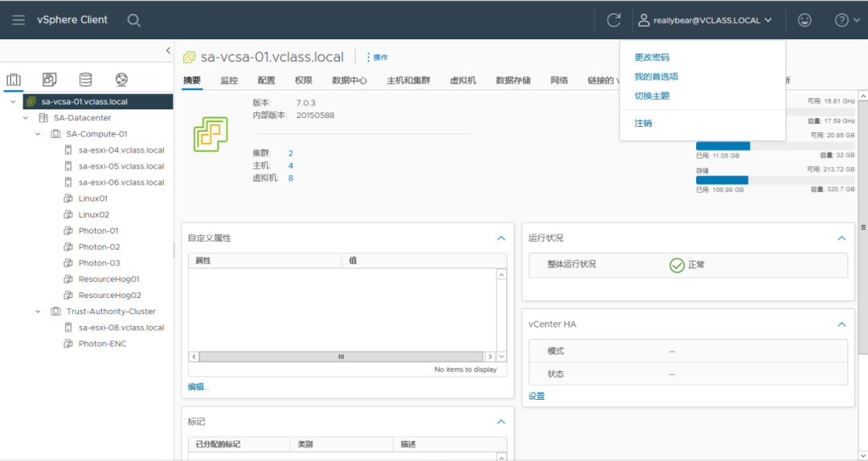868x461 pixels.
Task: Collapse the Trust-Authority-Cluster node
Action: coord(39,311)
